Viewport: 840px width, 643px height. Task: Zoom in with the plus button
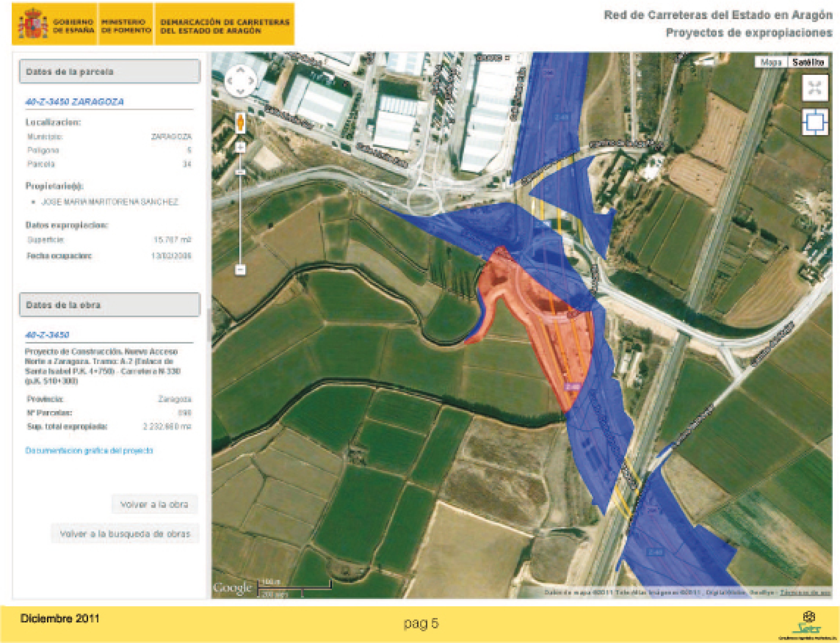point(240,147)
